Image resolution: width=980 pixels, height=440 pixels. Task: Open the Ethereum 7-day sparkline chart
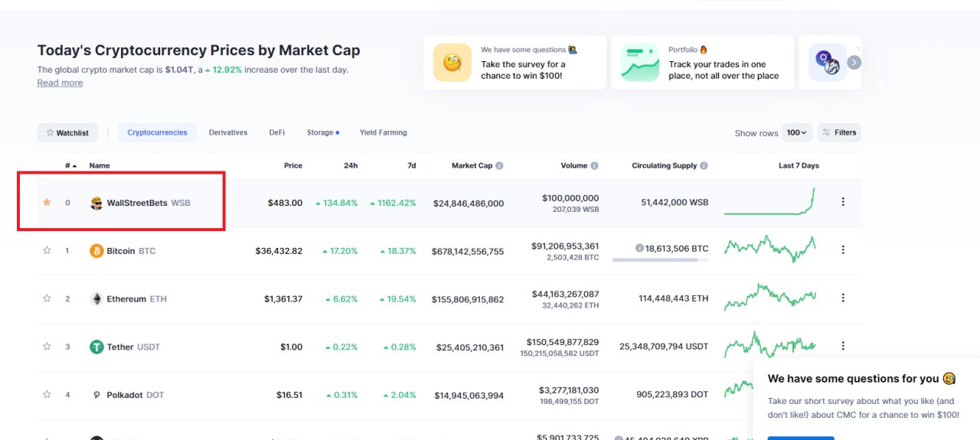(x=769, y=298)
